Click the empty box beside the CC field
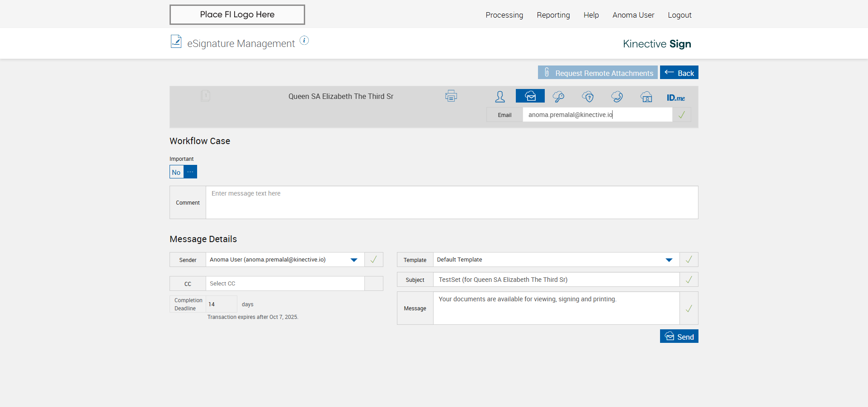Screen dimensions: 868x407 (374, 284)
